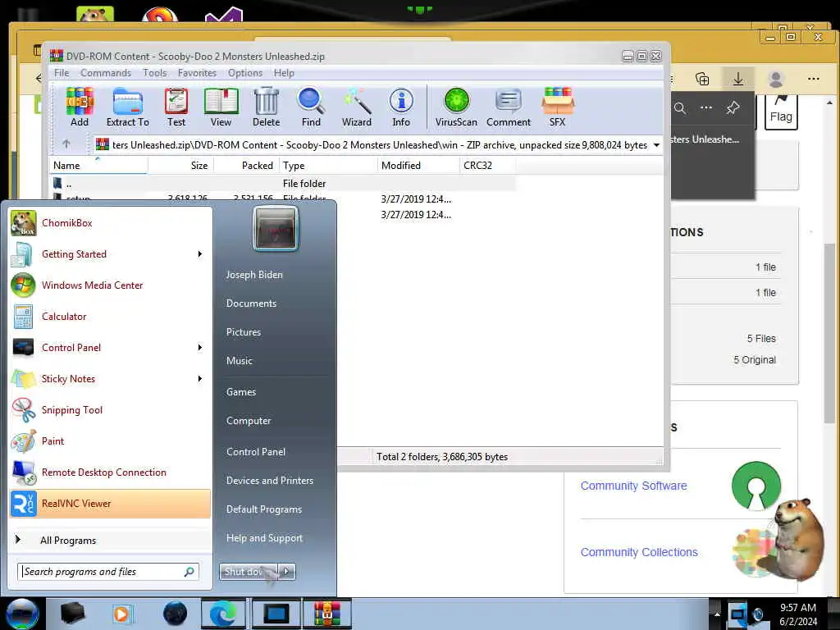840x630 pixels.
Task: Open Calculator from Start menu
Action: pyautogui.click(x=110, y=316)
